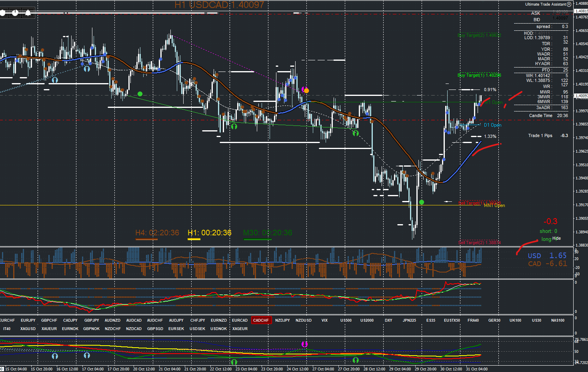Open the NZDJPY symbol

282,320
